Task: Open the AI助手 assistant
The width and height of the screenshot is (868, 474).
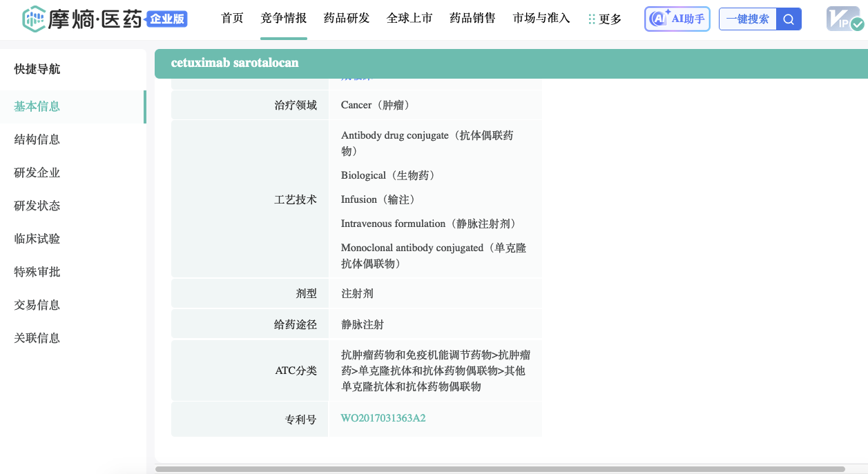Action: [677, 19]
